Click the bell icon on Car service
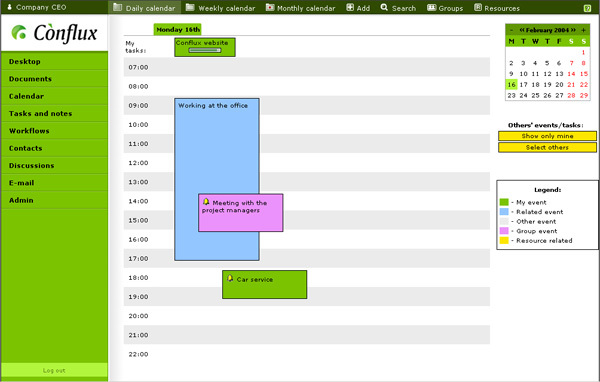The image size is (600, 382). [x=230, y=278]
